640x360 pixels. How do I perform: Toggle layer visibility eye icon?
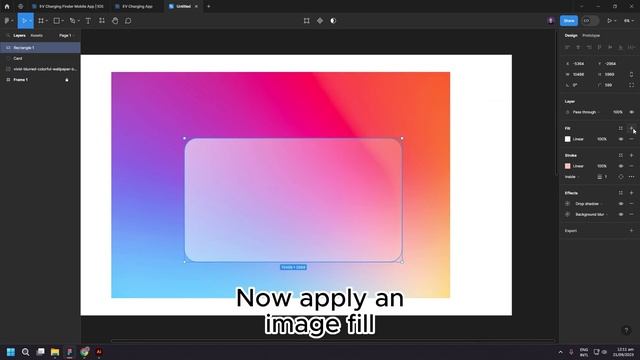pos(631,112)
